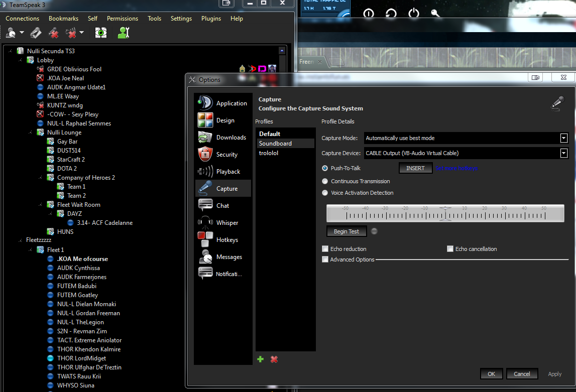The image size is (576, 392).
Task: Select the Soundboard capture profile
Action: [285, 144]
